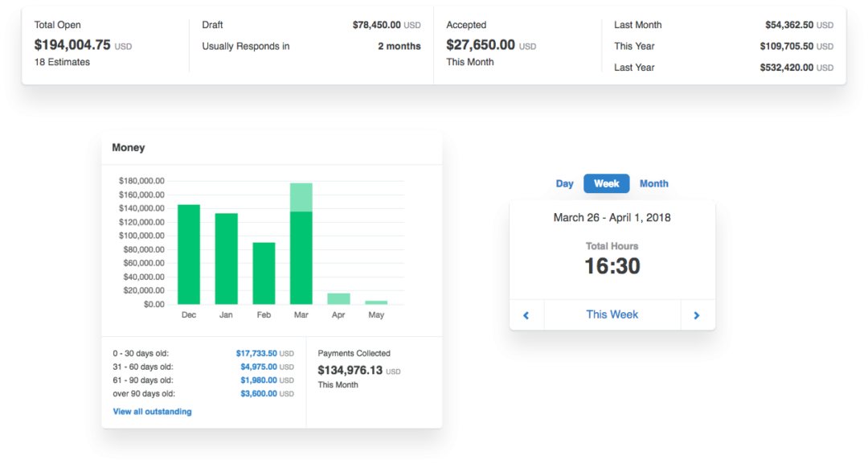Click the dark green Mar bar segment
This screenshot has height=464, width=868.
301,257
